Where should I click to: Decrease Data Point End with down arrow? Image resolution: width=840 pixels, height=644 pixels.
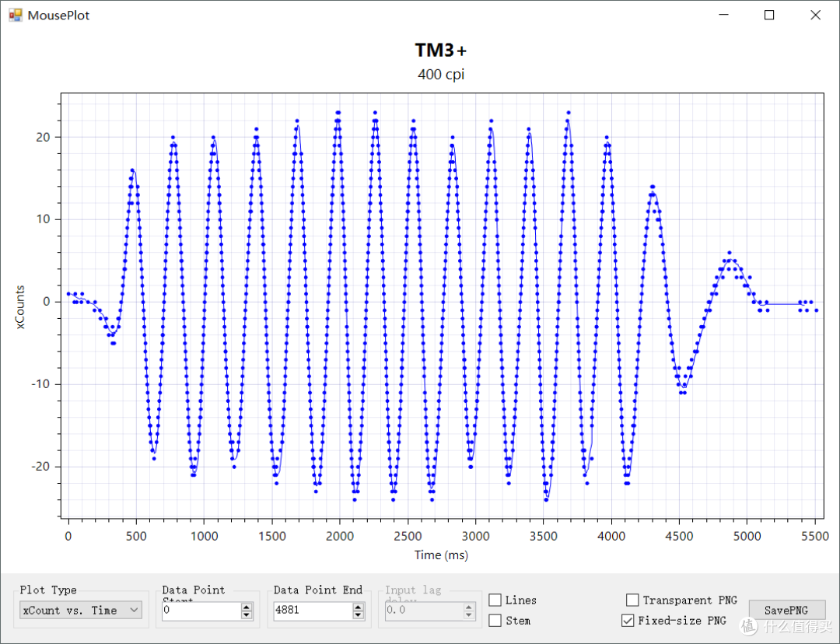pyautogui.click(x=359, y=615)
